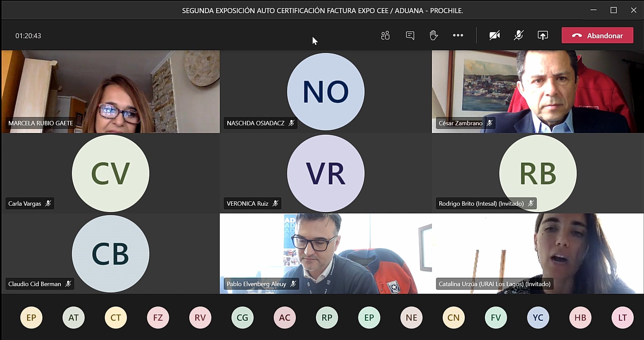Click muted mic icon beside Pablo Elvenberg Aleuy
The width and height of the screenshot is (644, 340).
tap(293, 284)
